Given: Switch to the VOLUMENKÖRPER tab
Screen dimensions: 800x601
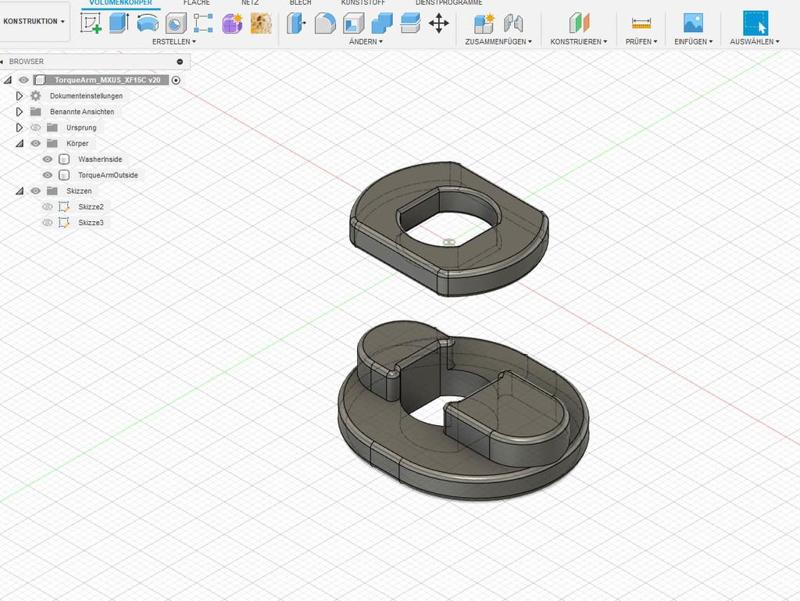Looking at the screenshot, I should tap(120, 3).
